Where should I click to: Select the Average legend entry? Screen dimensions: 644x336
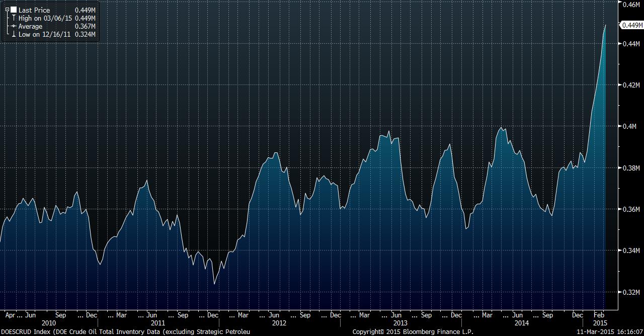[x=30, y=26]
